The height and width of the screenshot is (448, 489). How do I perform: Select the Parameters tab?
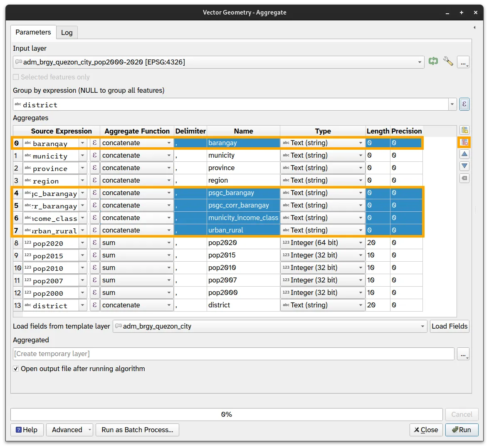[33, 32]
